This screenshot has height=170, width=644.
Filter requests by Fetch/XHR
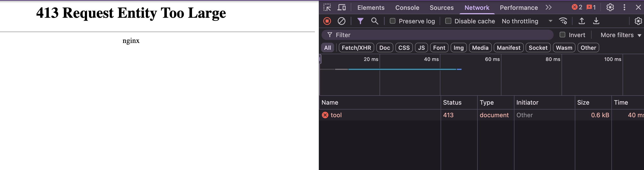pos(356,48)
